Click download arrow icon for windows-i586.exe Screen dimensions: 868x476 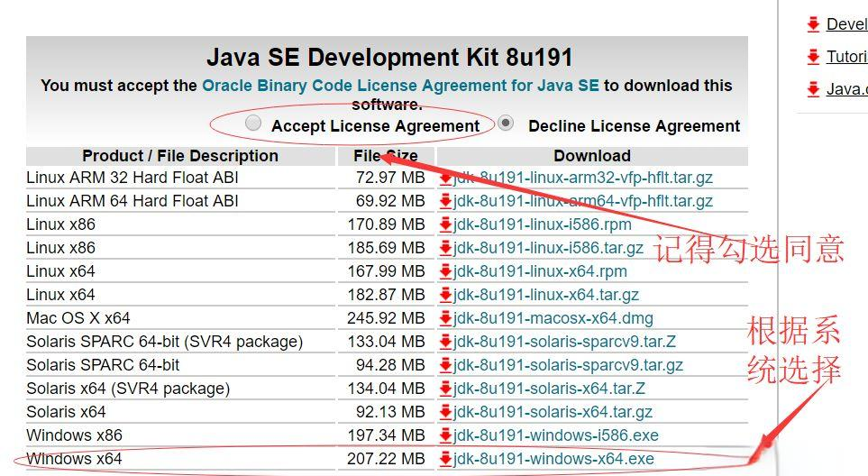click(x=445, y=435)
